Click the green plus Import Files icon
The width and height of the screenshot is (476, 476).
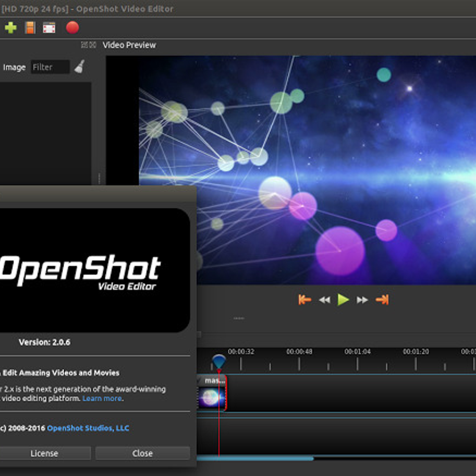click(x=11, y=28)
